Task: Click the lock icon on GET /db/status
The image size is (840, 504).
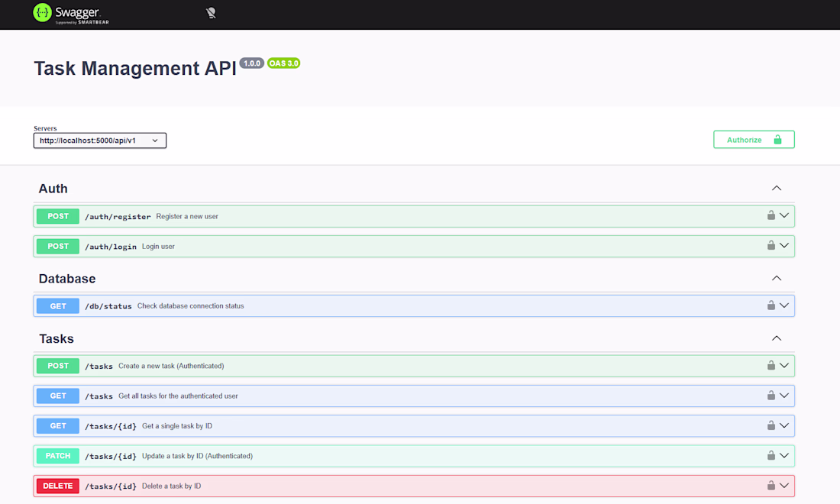Action: pos(771,305)
